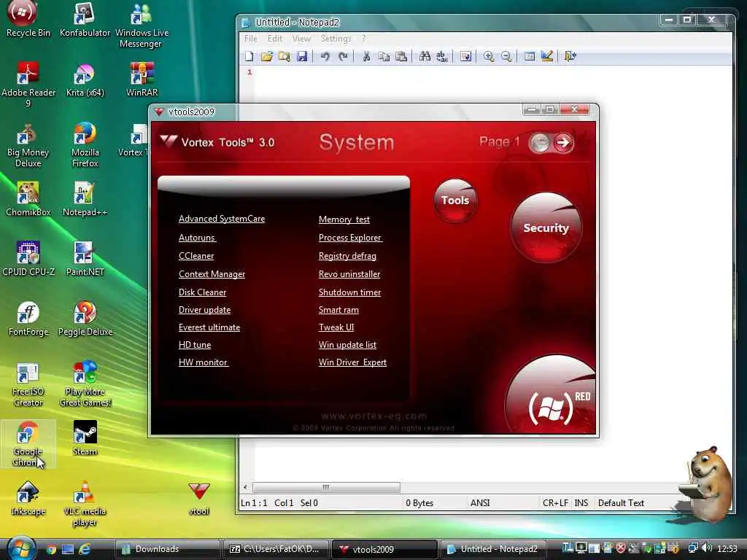Click the Exit icon in Notepad2 toolbar
Viewport: 747px width, 560px height.
click(570, 56)
